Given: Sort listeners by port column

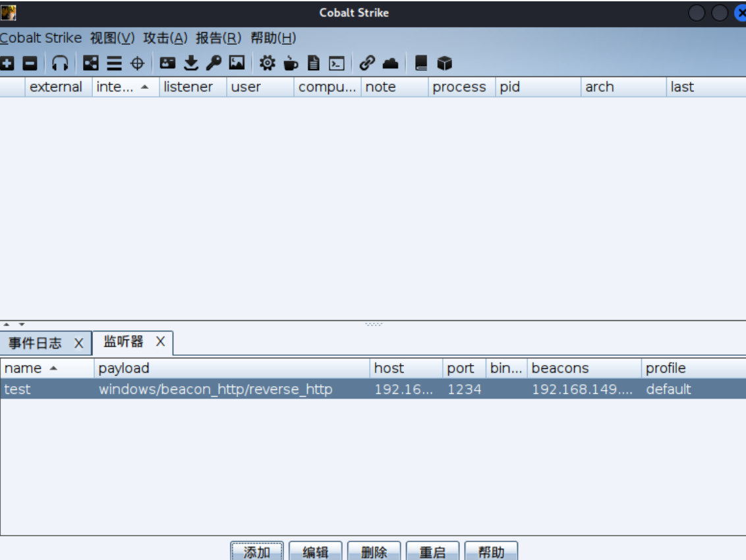Looking at the screenshot, I should click(465, 368).
